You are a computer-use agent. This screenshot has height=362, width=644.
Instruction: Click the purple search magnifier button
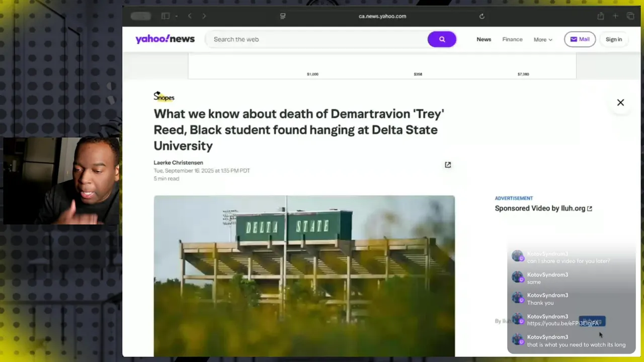[442, 39]
